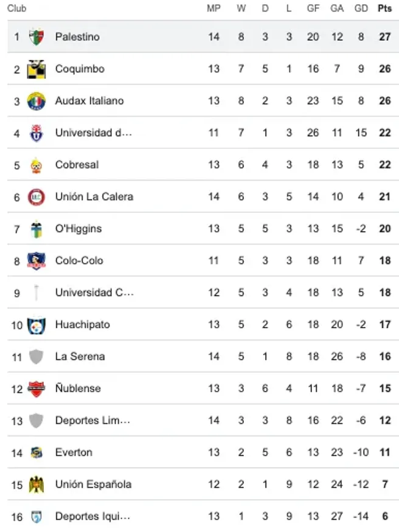Click the Unión La Calera crest
Screen dimensions: 399x532
(x=36, y=197)
